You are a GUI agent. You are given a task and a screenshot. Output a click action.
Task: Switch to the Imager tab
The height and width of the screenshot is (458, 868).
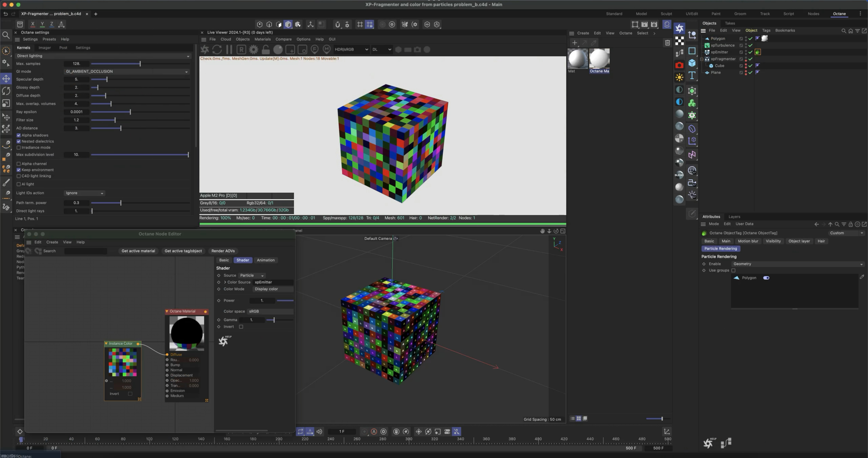pyautogui.click(x=44, y=48)
